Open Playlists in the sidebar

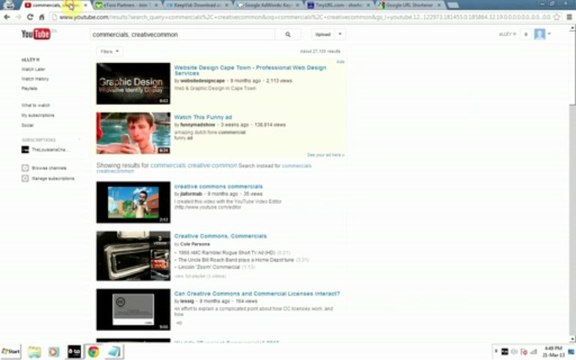[x=29, y=88]
